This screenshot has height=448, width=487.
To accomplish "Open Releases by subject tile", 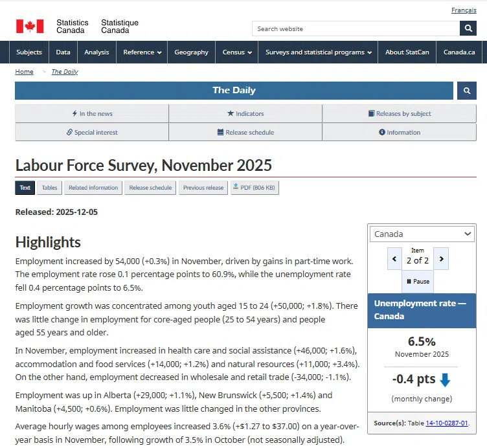I will [399, 113].
